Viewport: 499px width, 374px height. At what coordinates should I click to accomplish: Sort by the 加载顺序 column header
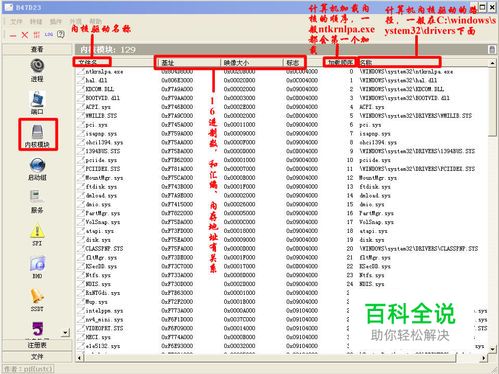(x=340, y=62)
